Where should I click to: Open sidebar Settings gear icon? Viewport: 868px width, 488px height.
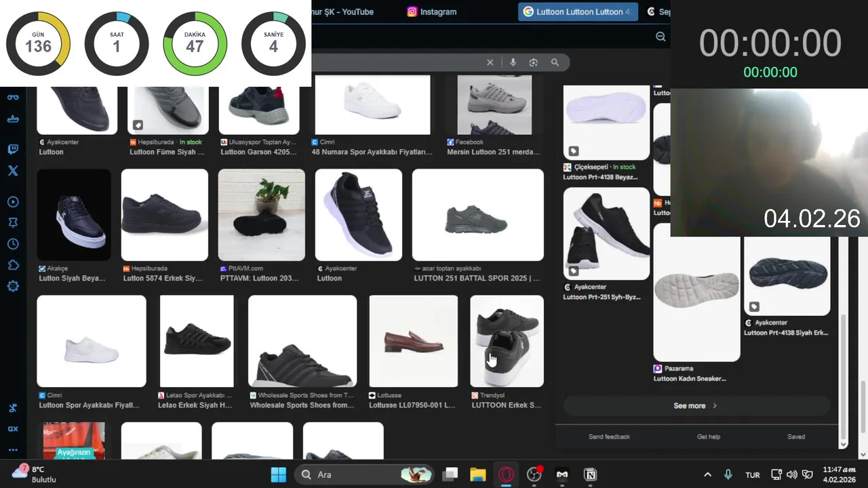[x=13, y=286]
